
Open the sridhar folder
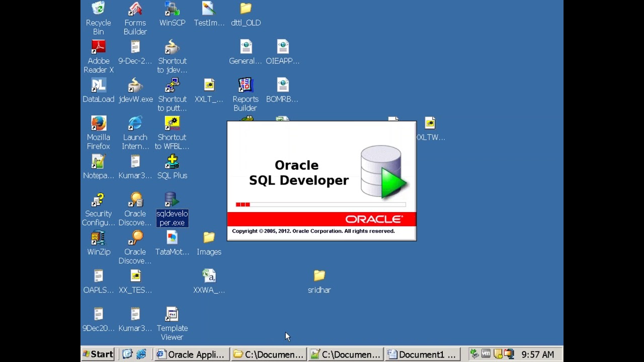click(x=319, y=282)
